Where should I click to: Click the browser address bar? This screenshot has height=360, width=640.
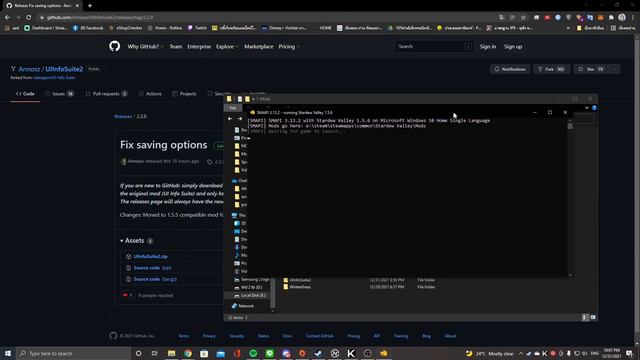pos(269,18)
